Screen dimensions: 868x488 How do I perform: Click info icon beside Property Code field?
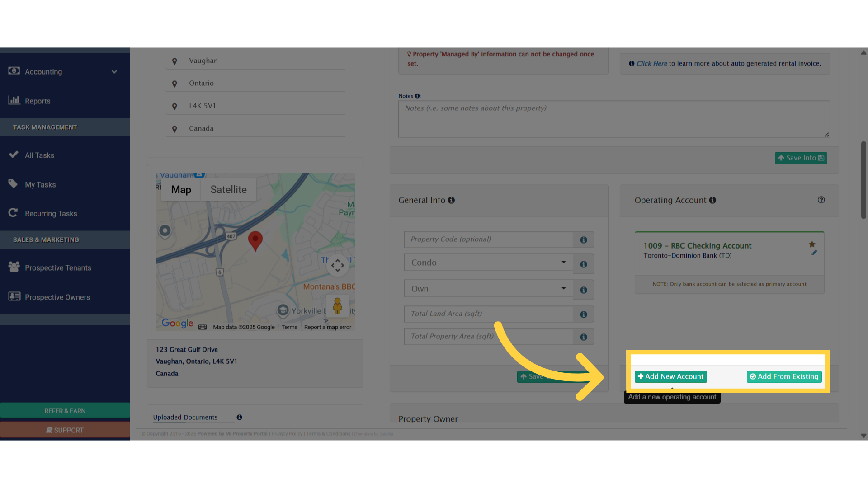click(x=584, y=240)
